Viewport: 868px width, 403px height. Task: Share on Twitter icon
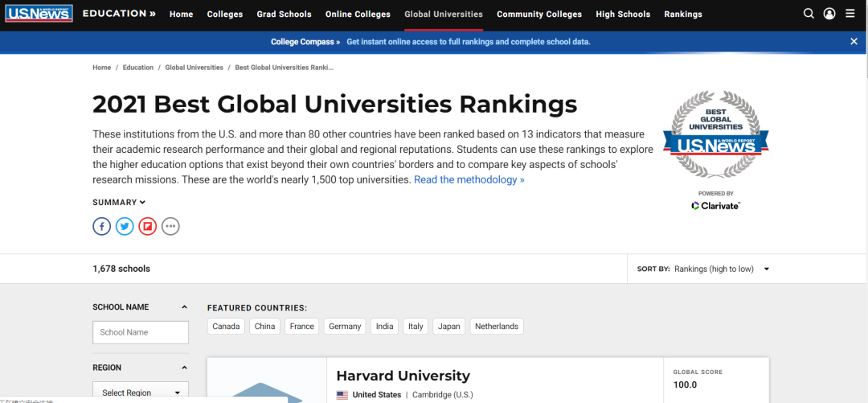[x=125, y=226]
